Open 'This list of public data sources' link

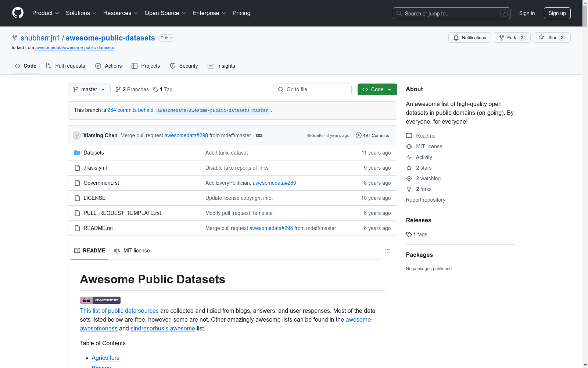pyautogui.click(x=119, y=311)
